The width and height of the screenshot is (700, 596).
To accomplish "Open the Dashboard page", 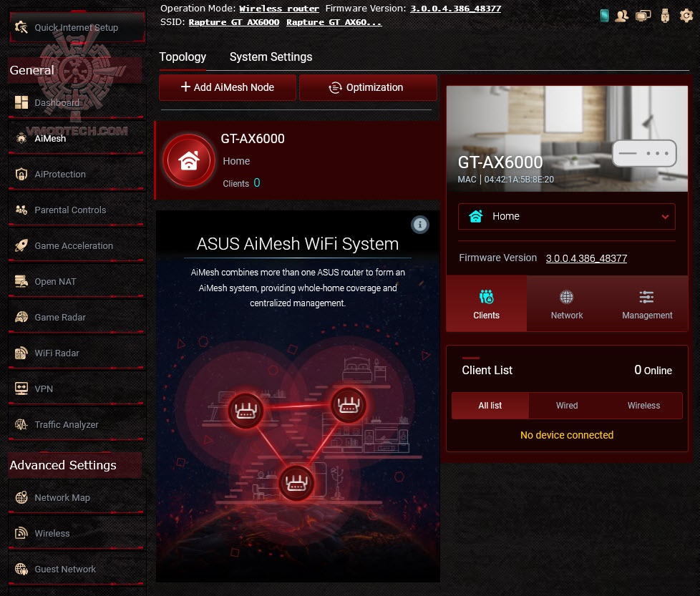I will tap(77, 102).
